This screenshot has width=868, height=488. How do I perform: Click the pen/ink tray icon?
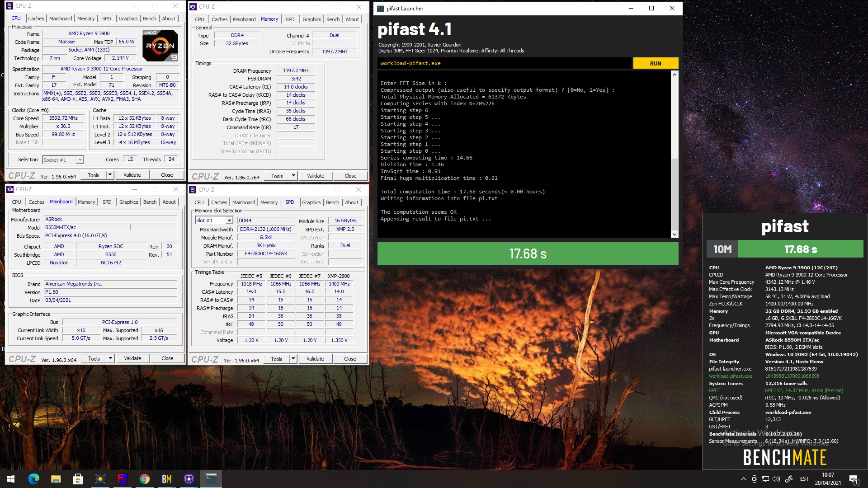pyautogui.click(x=789, y=479)
